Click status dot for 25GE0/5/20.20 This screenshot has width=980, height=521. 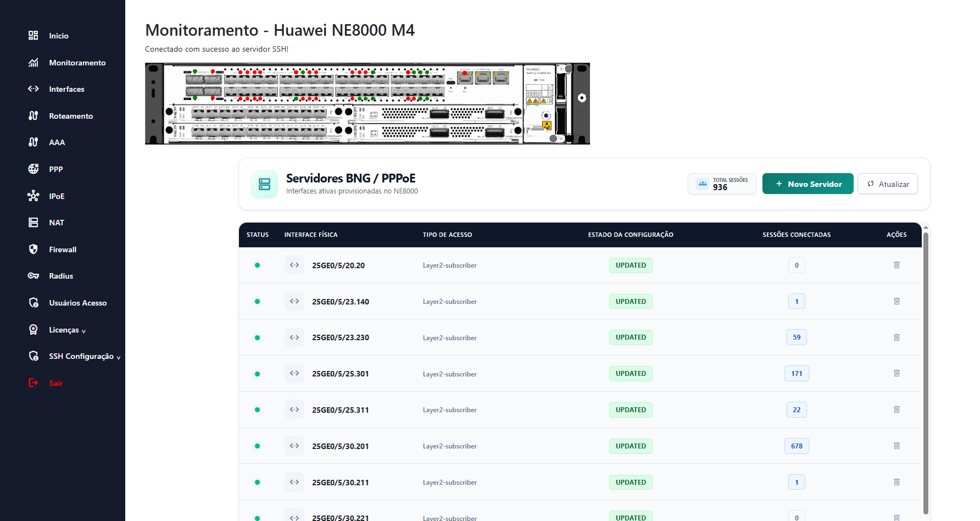(x=257, y=265)
